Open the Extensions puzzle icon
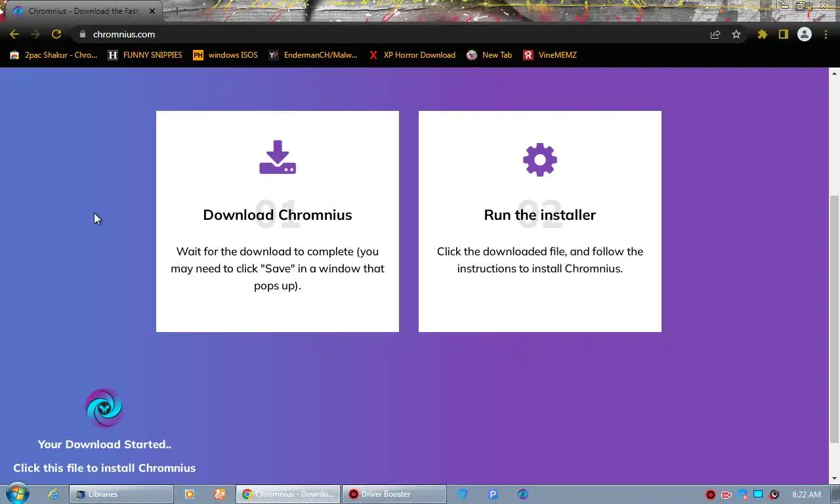This screenshot has height=504, width=840. click(x=762, y=34)
